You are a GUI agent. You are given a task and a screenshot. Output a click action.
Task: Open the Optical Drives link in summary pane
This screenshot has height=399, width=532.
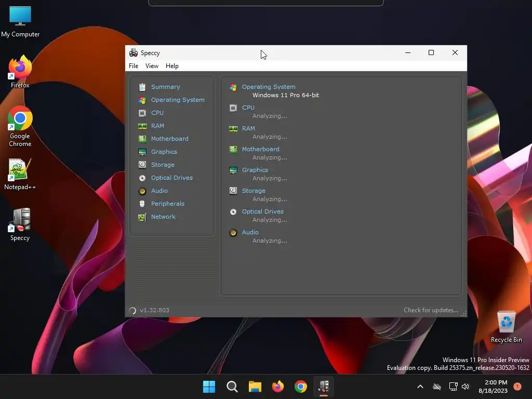click(262, 211)
